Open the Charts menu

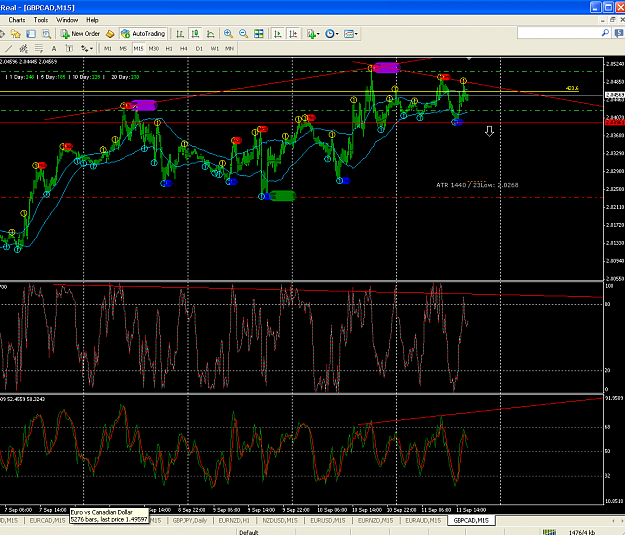(17, 20)
